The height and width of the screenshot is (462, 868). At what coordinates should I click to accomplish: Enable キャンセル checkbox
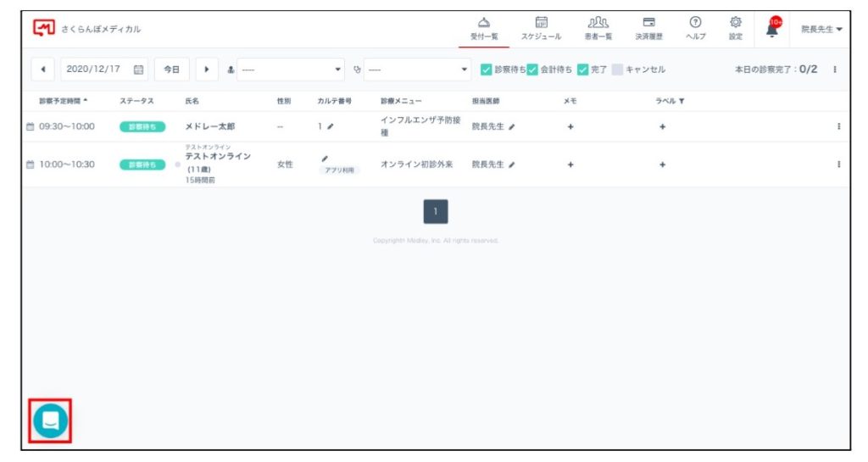[x=616, y=70]
